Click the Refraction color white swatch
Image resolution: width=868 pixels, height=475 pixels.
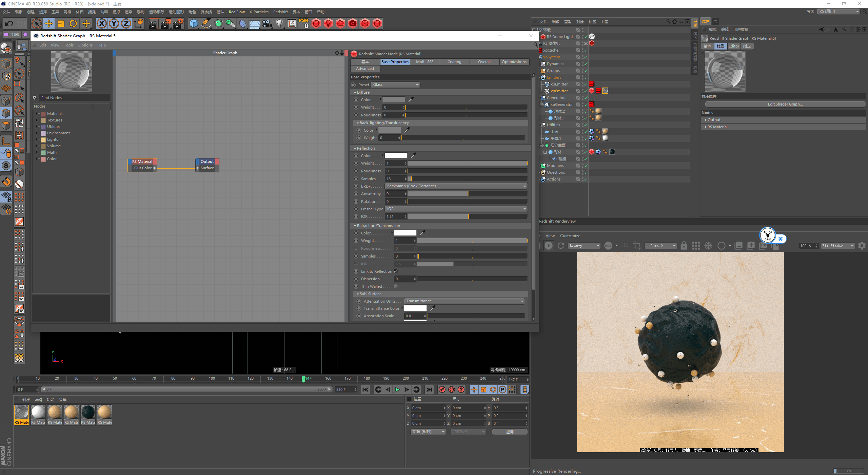(x=405, y=233)
